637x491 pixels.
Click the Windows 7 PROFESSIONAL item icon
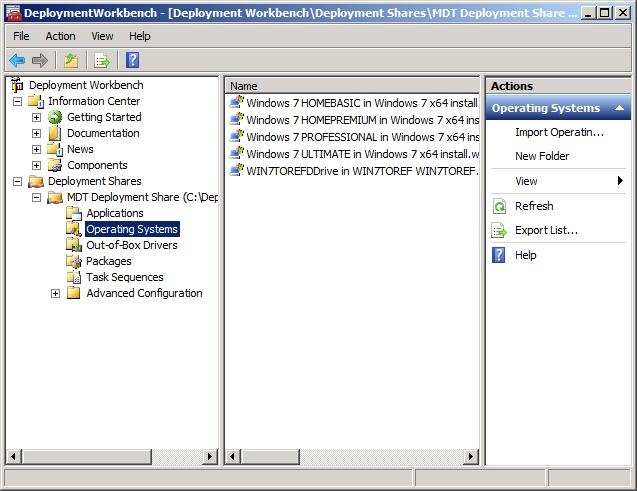point(236,136)
